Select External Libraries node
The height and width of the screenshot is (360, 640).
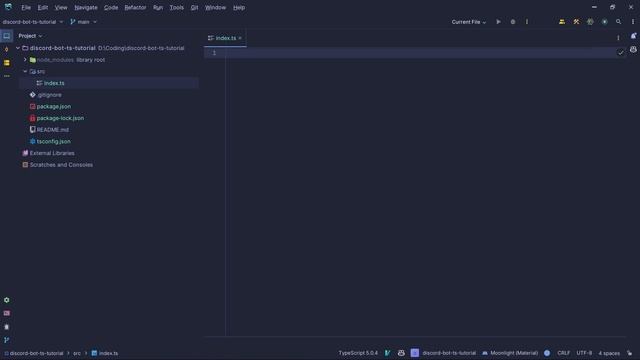[x=52, y=153]
